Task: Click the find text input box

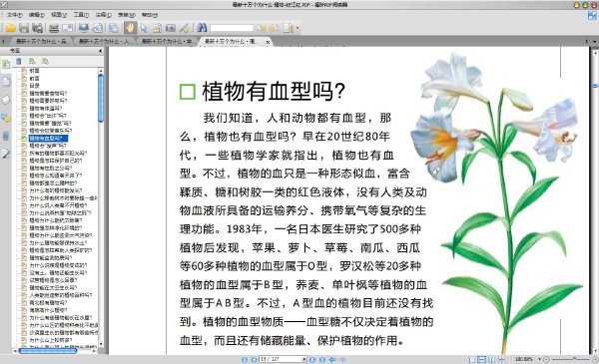Action: [x=232, y=28]
